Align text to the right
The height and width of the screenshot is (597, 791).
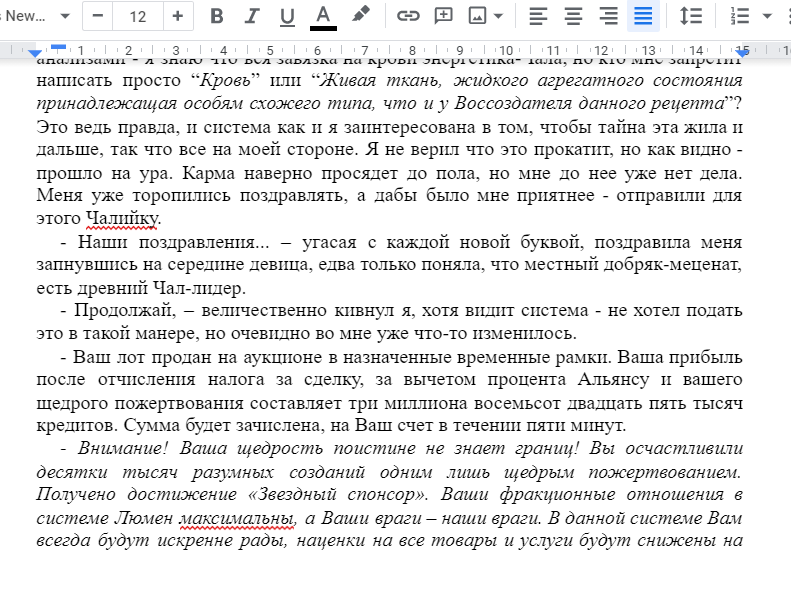coord(608,16)
